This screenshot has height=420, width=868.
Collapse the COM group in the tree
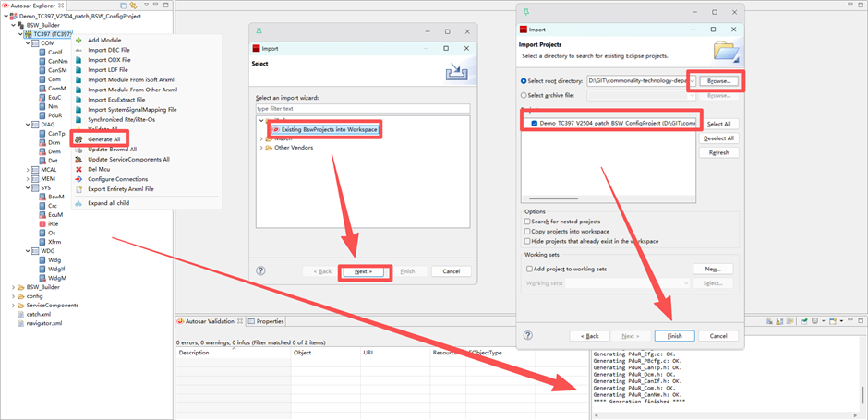tap(27, 43)
